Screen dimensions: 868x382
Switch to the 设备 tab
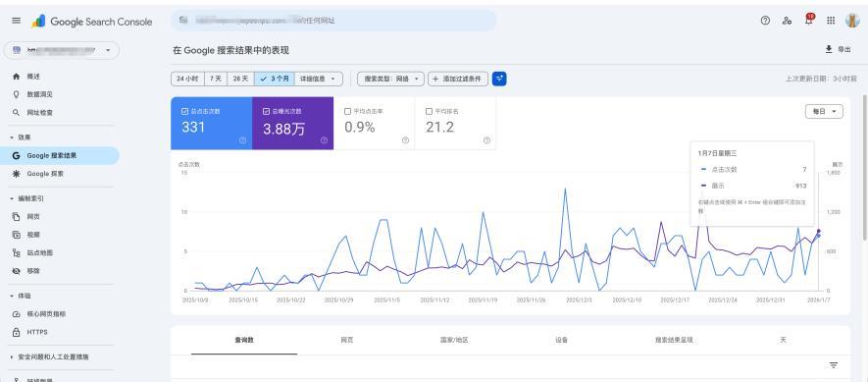coord(561,340)
